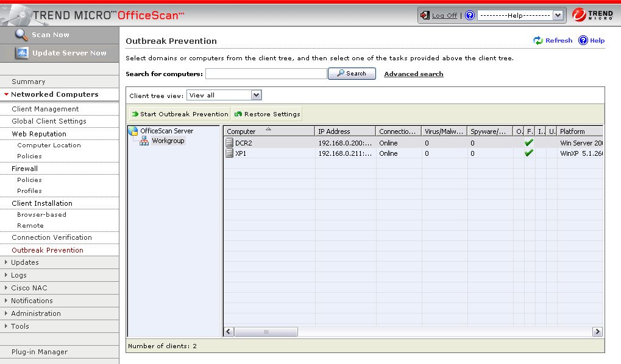This screenshot has width=621, height=364.
Task: Open Global Client Settings
Action: [x=49, y=121]
